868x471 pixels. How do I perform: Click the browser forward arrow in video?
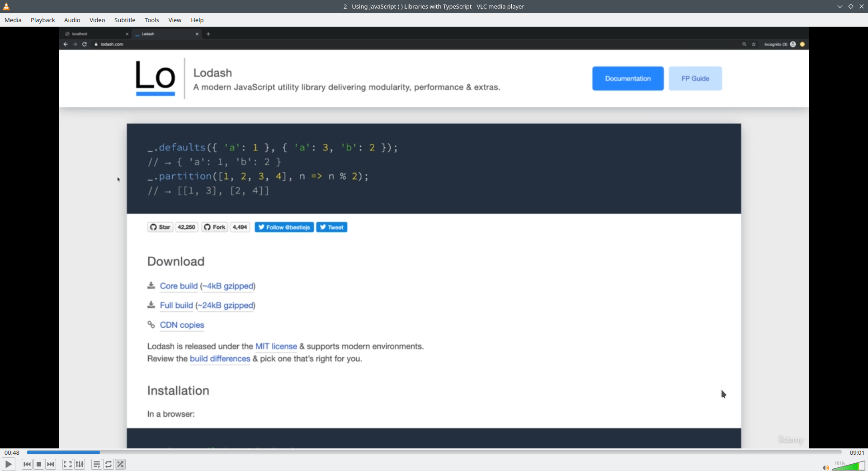(x=75, y=44)
